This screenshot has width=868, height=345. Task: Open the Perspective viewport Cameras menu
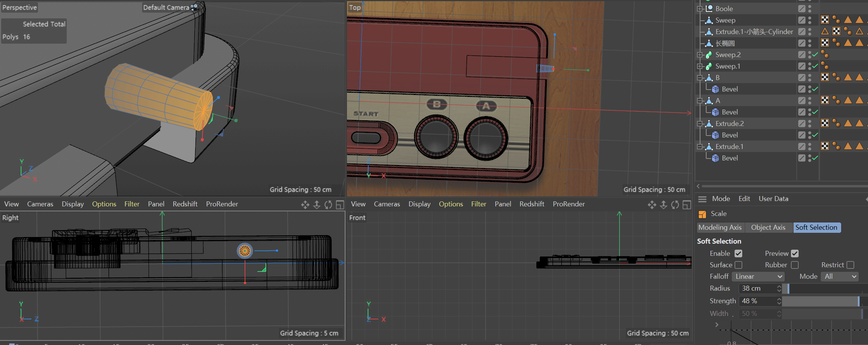40,204
